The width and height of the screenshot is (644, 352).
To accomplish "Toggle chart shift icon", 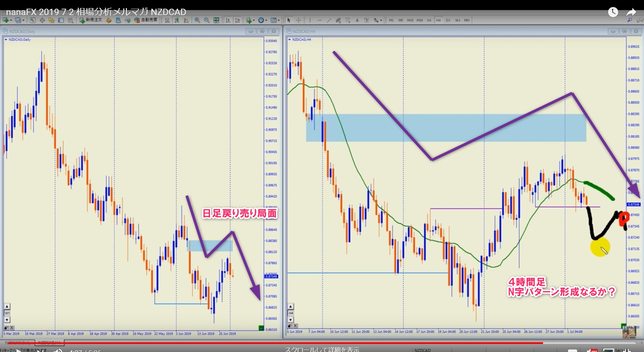I will point(237,20).
